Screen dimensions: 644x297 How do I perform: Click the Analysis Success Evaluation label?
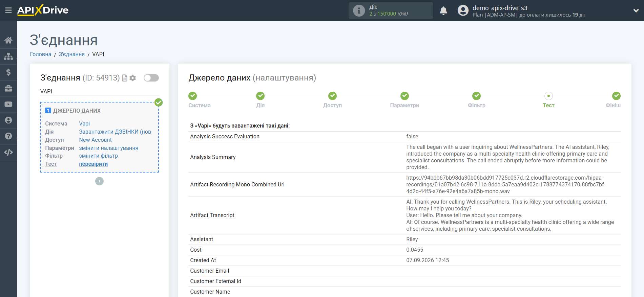(225, 136)
